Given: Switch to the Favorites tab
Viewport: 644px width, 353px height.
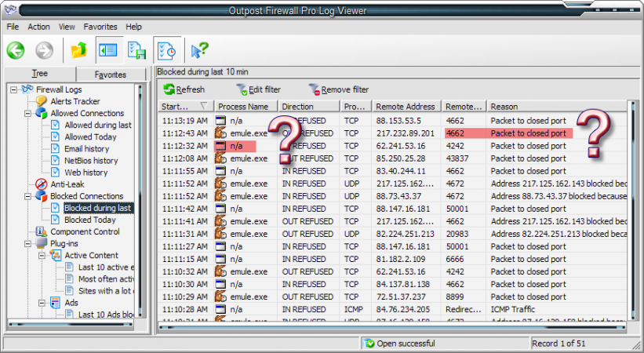Looking at the screenshot, I should (111, 75).
